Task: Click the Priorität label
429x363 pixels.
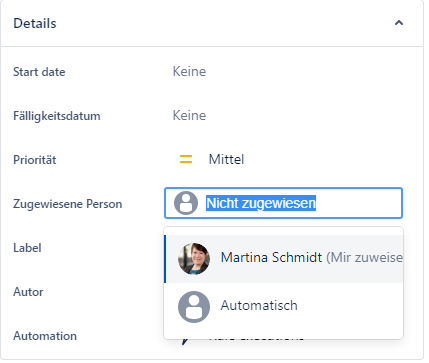Action: (x=35, y=160)
